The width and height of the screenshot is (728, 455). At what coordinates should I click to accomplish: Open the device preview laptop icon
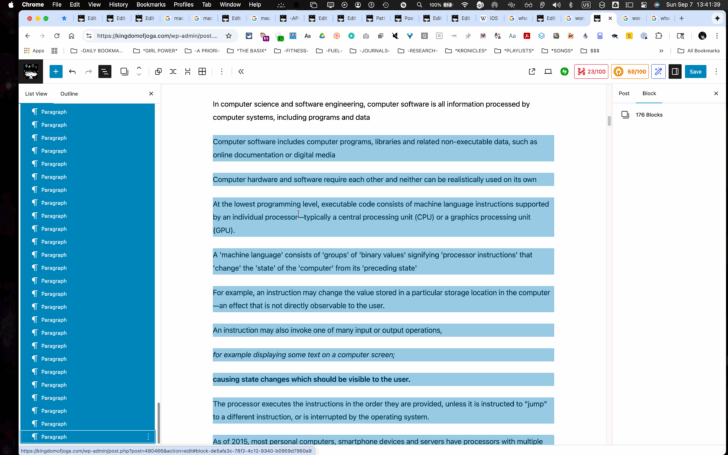click(548, 72)
